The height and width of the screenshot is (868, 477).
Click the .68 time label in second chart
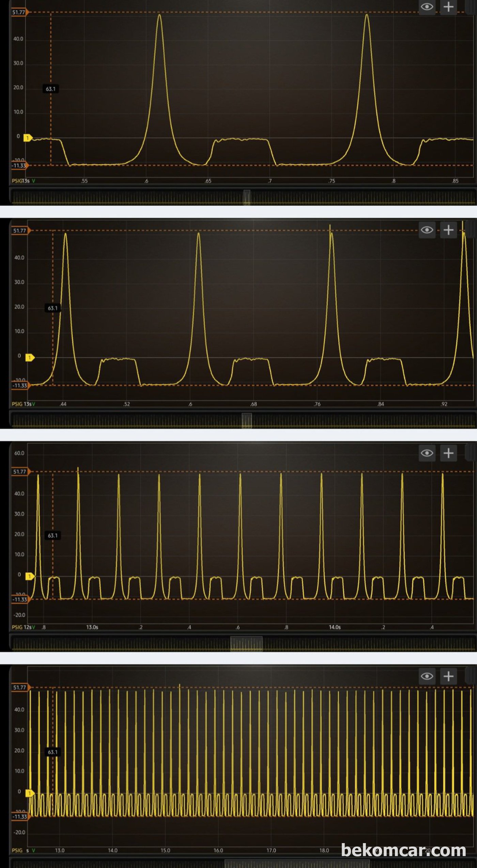click(x=253, y=404)
